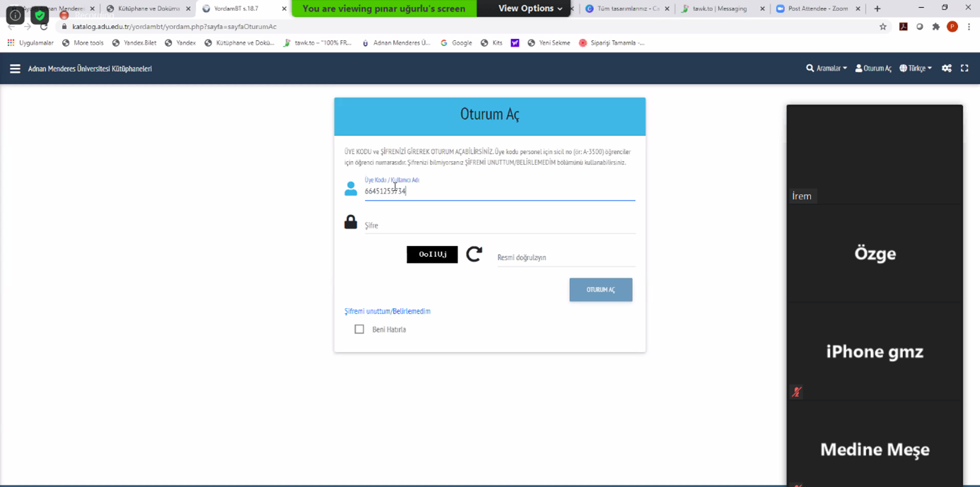Image resolution: width=980 pixels, height=487 pixels.
Task: Open the hamburger menu in library header
Action: pyautogui.click(x=15, y=69)
